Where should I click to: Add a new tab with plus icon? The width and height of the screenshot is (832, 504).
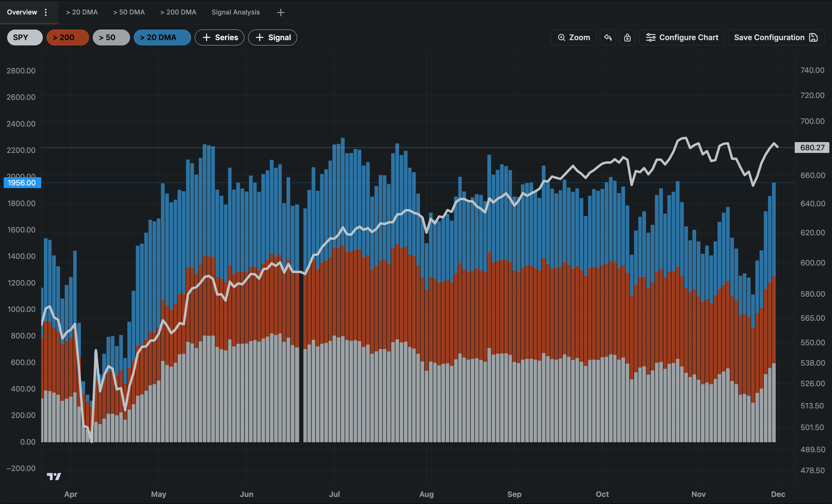click(x=281, y=13)
